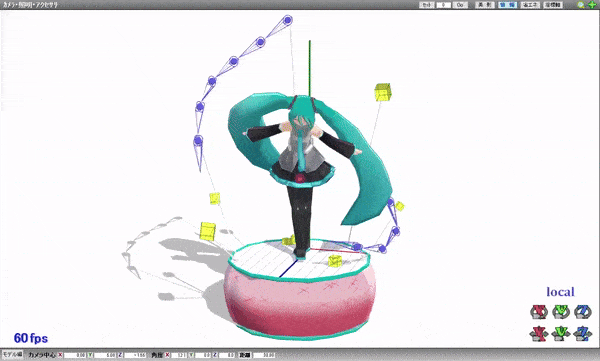The height and width of the screenshot is (361, 600).
Task: Toggle the highlighted 情報 info display button
Action: coord(507,5)
